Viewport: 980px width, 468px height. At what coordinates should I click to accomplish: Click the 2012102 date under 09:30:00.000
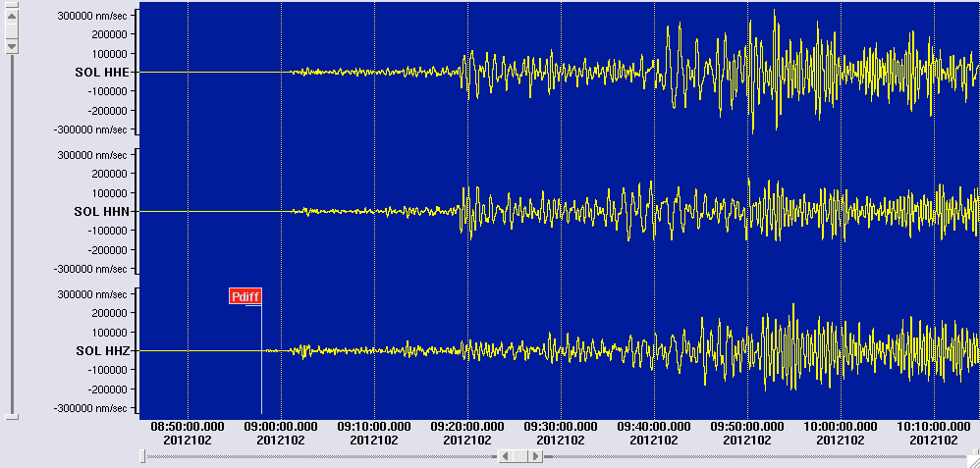pyautogui.click(x=561, y=440)
